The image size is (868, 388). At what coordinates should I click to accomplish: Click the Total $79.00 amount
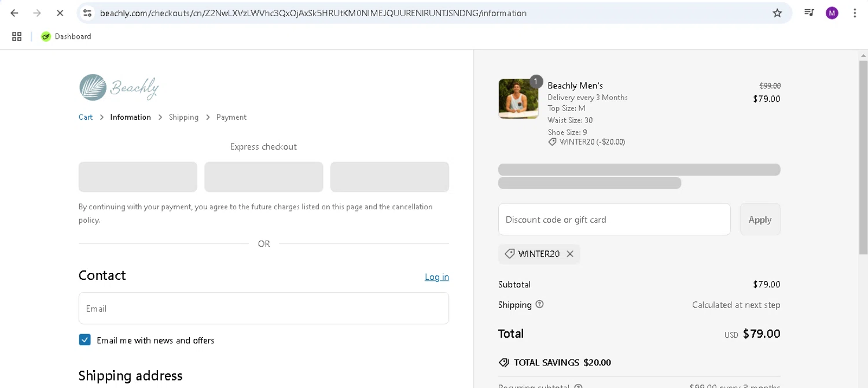762,334
